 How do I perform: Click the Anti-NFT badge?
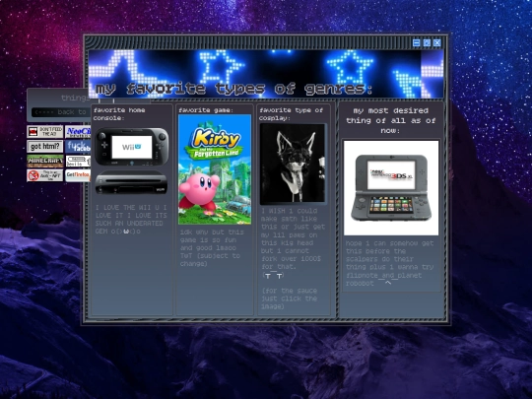point(45,175)
